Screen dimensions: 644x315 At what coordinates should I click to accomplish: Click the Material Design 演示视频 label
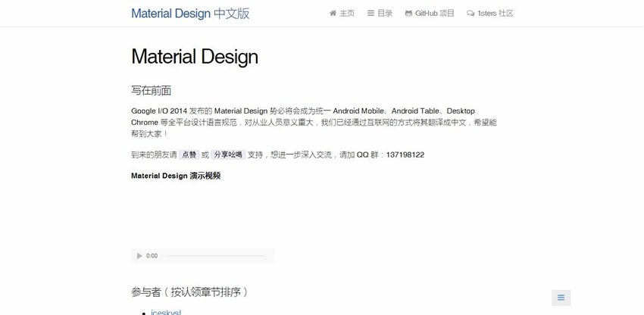tap(176, 176)
